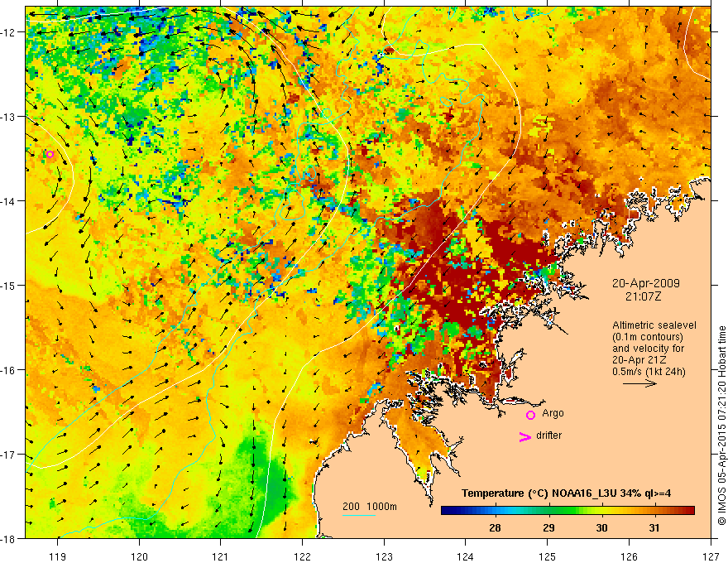
Task: Click the '127' longitude axis label
Action: coord(711,556)
